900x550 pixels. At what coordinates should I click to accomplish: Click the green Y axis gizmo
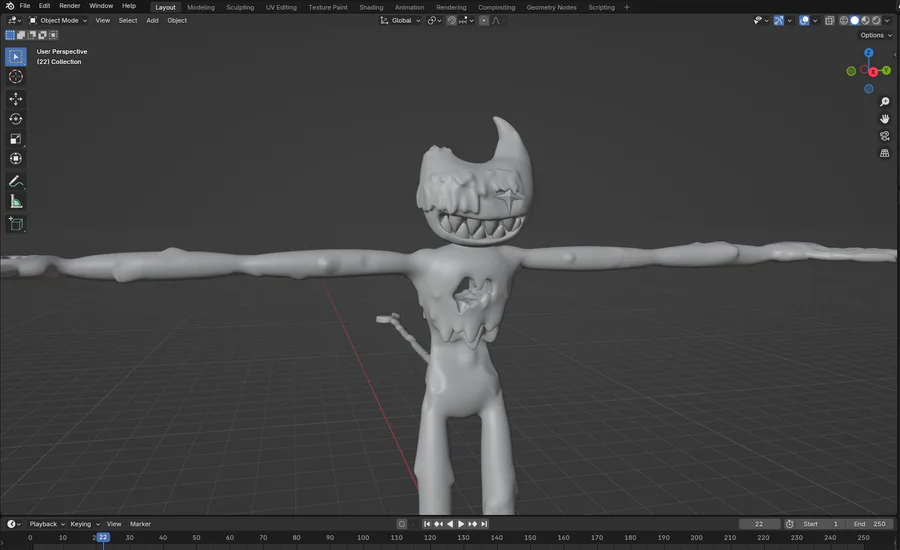click(x=886, y=71)
